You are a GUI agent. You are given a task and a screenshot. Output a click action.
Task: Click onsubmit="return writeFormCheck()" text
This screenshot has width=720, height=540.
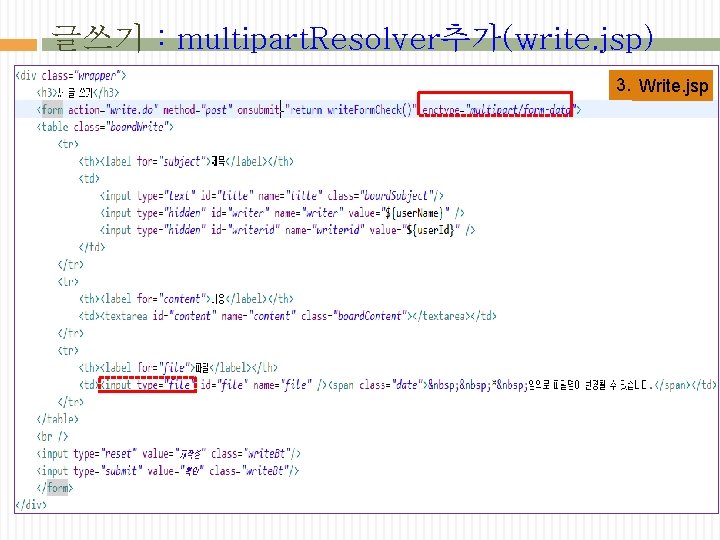pos(326,110)
